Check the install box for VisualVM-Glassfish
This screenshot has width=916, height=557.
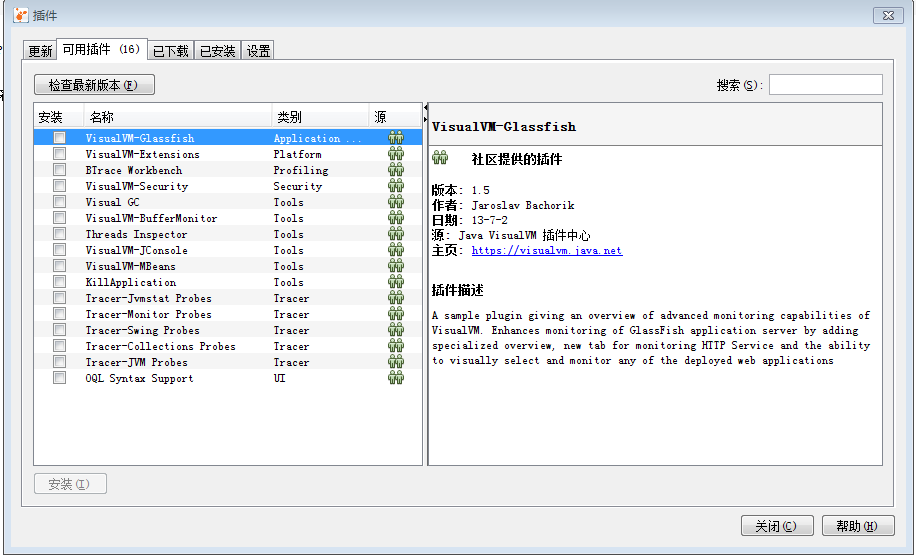60,138
